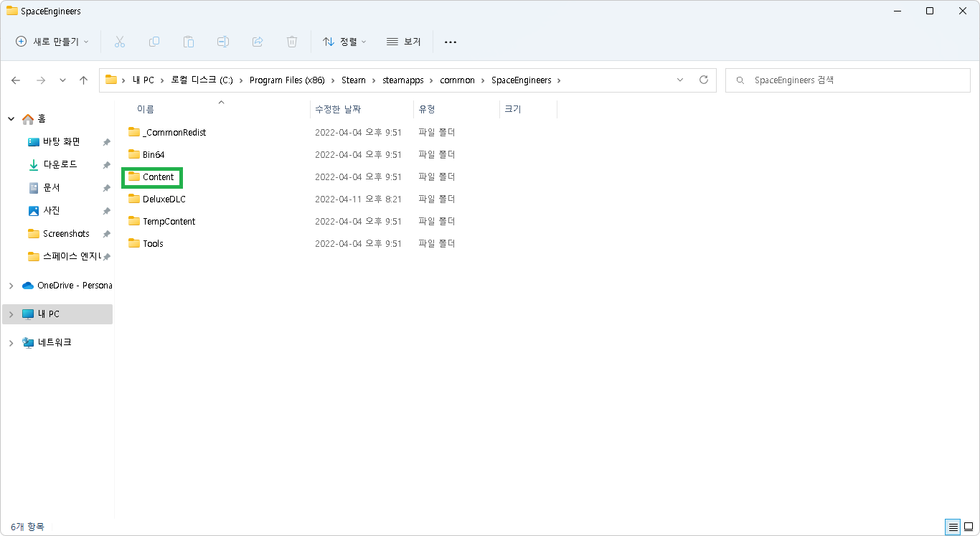980x536 pixels.
Task: Click the Paste clipboard icon
Action: pyautogui.click(x=189, y=42)
